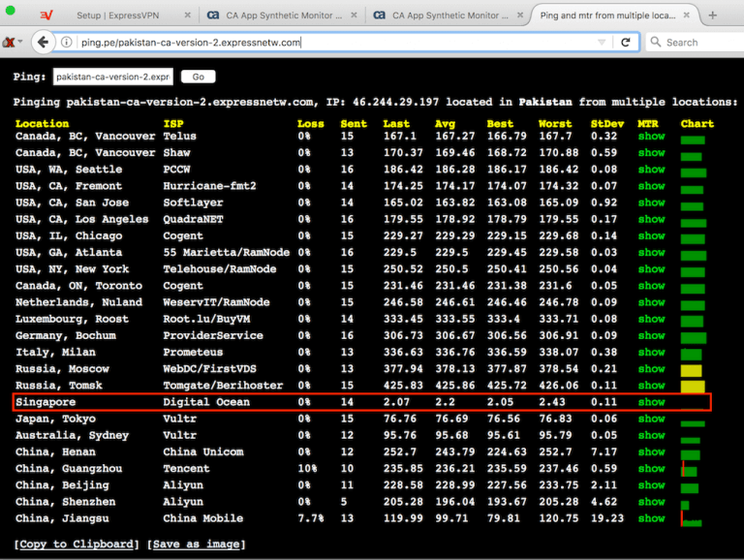Show MTR for Shaw Vancouver row

[x=651, y=153]
